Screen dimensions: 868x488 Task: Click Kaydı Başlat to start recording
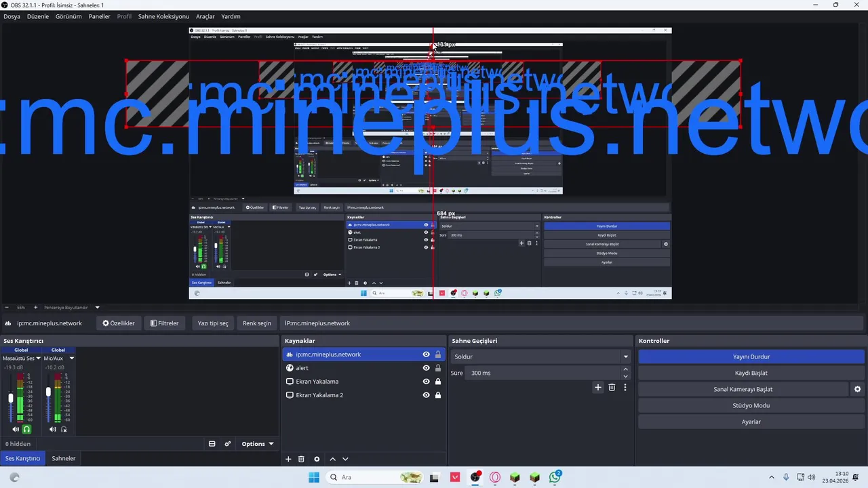(x=751, y=373)
